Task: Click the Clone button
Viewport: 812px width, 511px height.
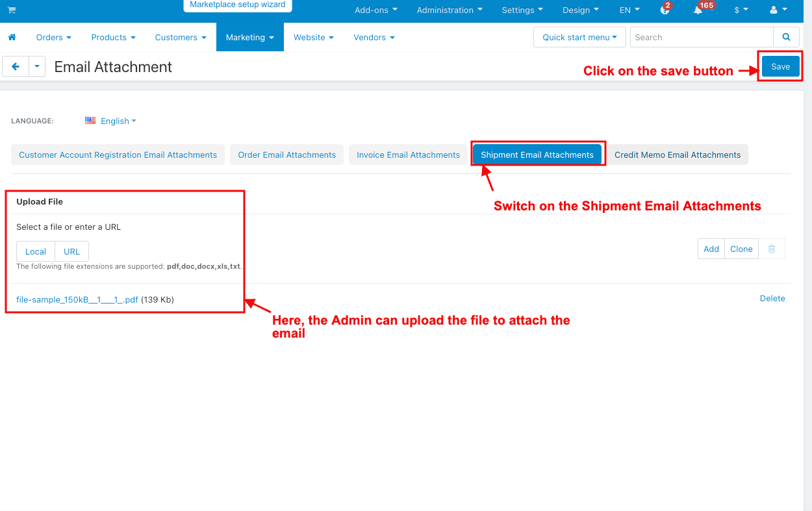Action: point(741,249)
